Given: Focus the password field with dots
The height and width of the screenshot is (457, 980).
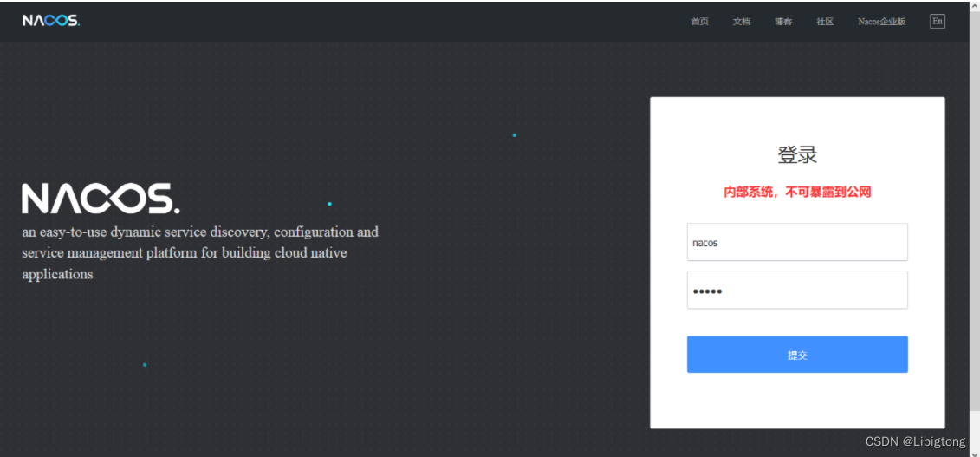Looking at the screenshot, I should [x=797, y=290].
